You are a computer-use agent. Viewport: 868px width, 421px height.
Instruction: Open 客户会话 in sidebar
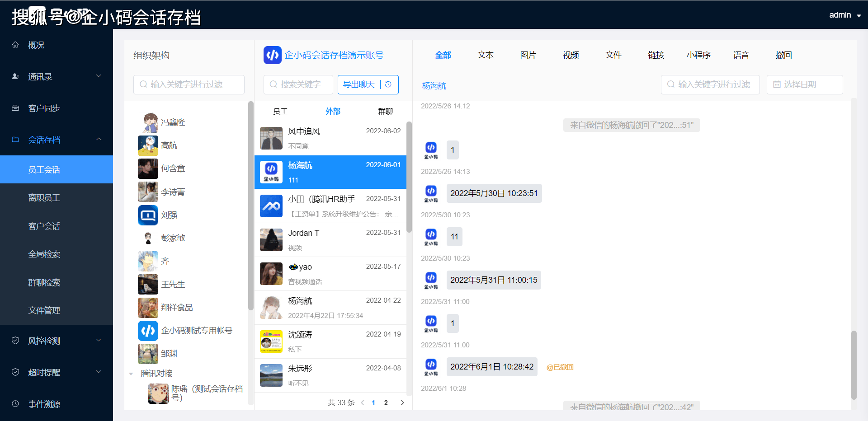tap(57, 226)
